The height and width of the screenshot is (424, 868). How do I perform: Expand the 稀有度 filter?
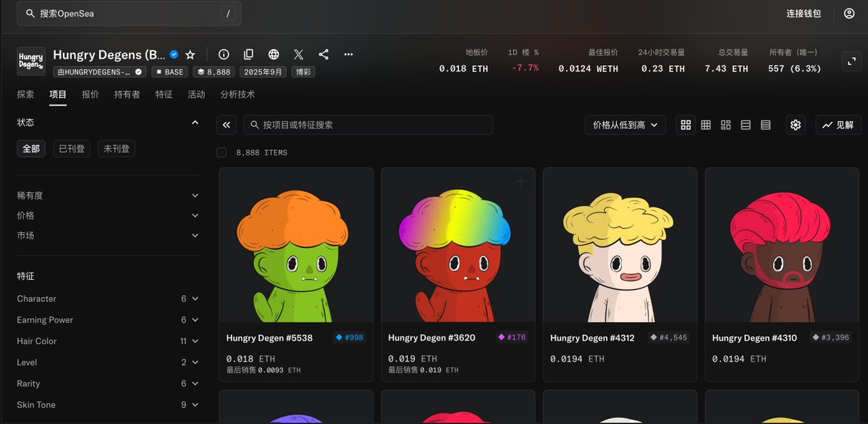pyautogui.click(x=109, y=195)
